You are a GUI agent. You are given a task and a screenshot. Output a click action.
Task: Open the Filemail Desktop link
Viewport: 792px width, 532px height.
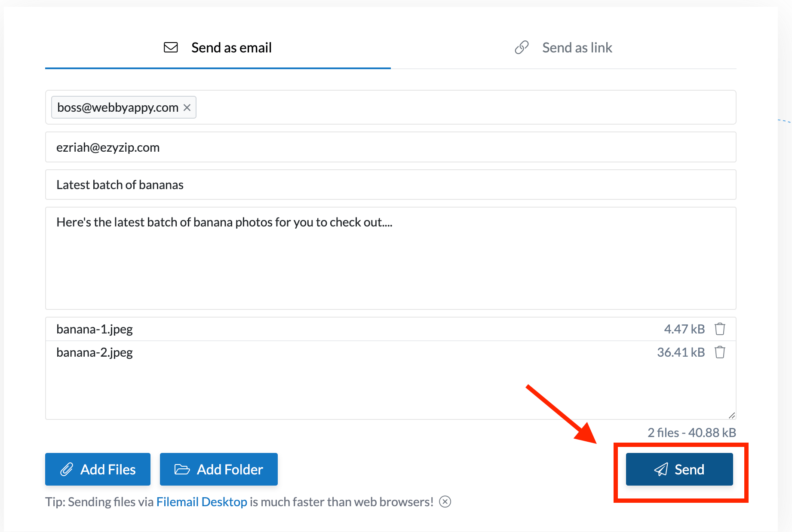point(202,501)
